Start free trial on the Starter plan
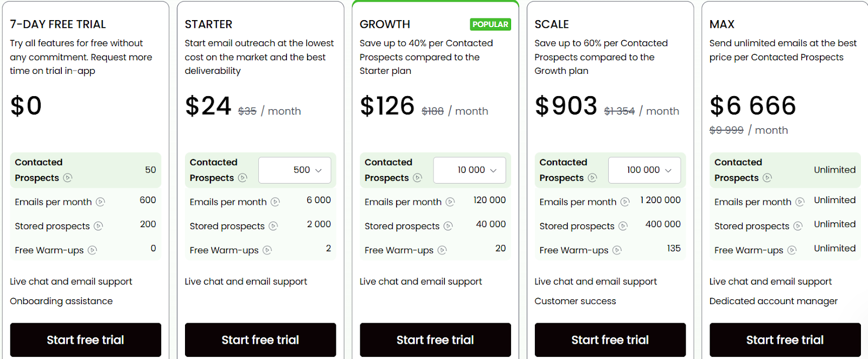This screenshot has width=868, height=359. pos(260,339)
